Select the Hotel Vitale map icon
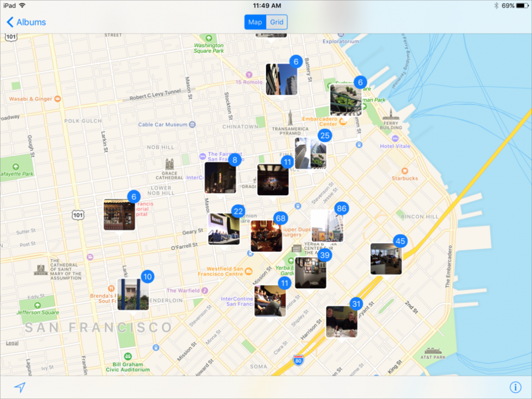 point(395,138)
